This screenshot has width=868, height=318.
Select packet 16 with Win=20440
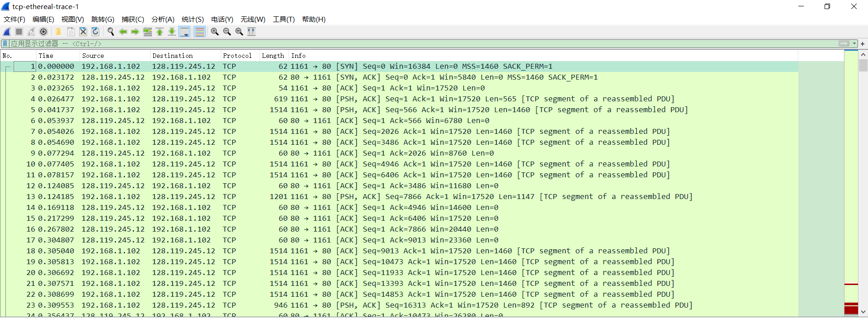click(399, 229)
